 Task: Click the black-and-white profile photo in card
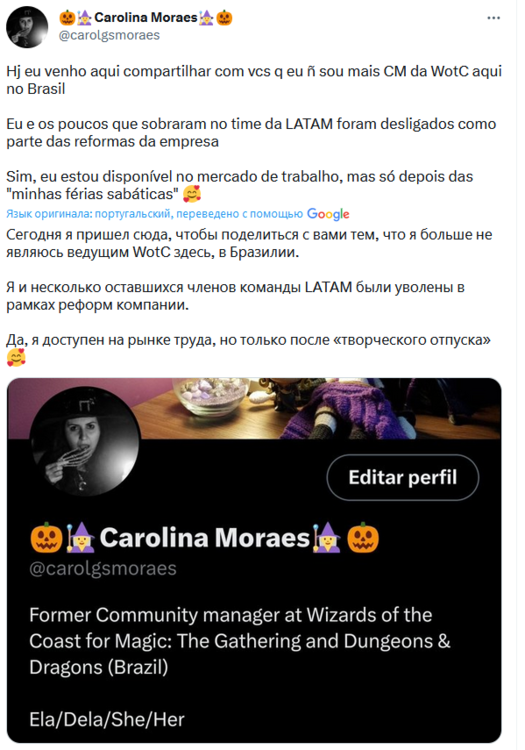85,441
